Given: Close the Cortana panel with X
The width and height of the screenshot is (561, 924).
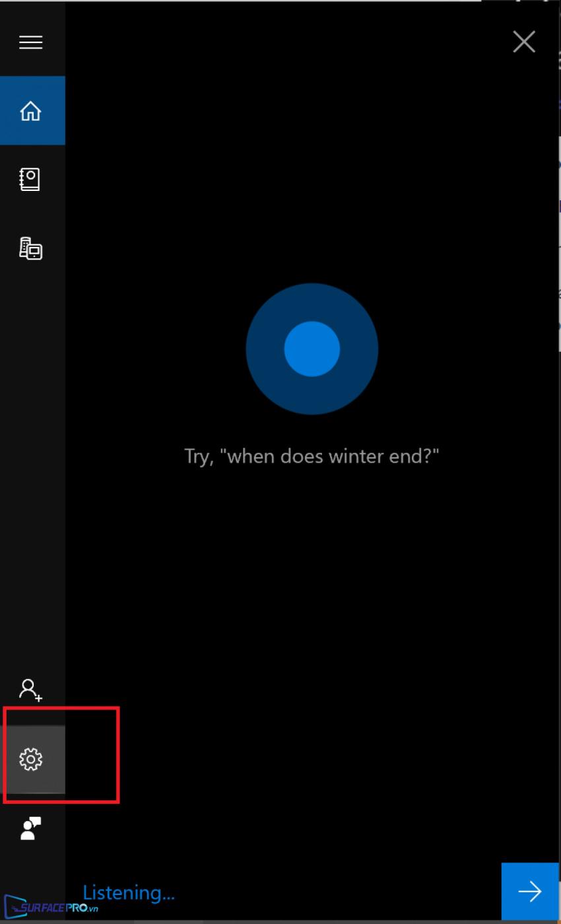Looking at the screenshot, I should [x=524, y=42].
